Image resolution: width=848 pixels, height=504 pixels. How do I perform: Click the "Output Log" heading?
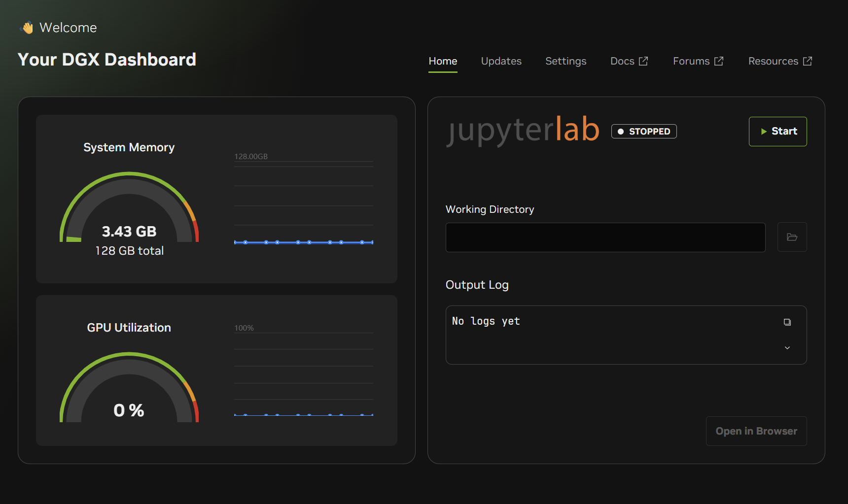pos(477,285)
